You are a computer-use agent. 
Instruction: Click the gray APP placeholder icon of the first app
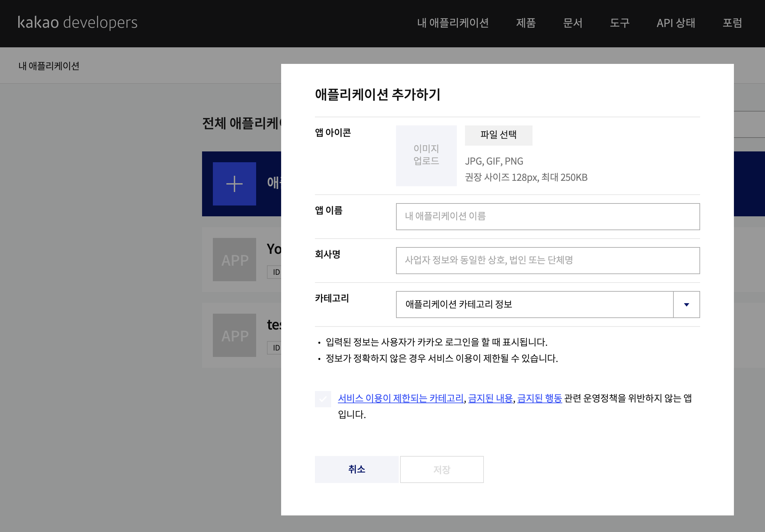[x=235, y=260]
